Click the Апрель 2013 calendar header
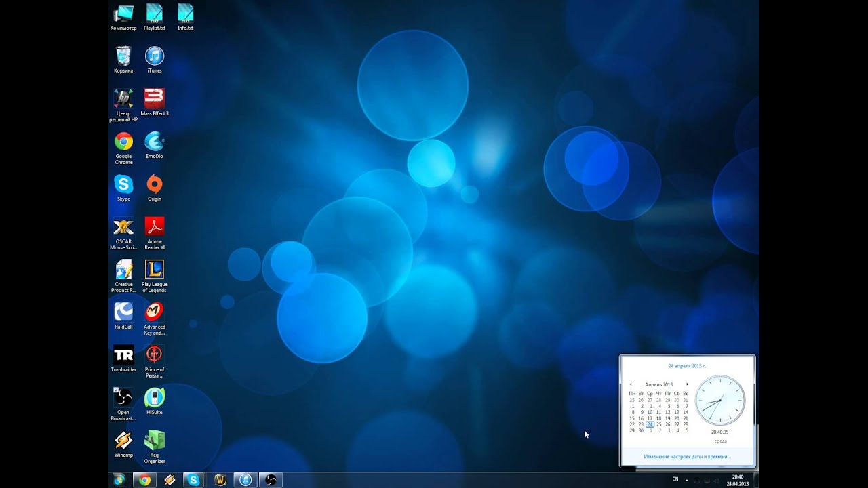 [658, 384]
